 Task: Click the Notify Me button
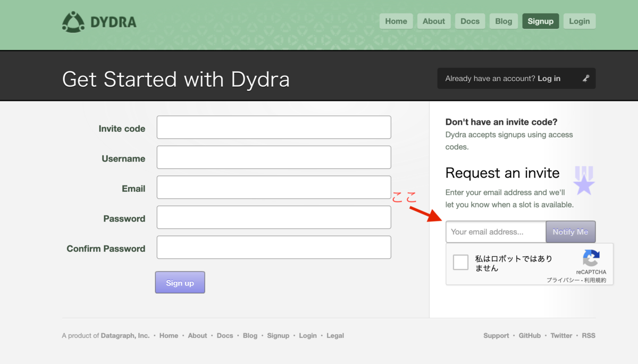(x=570, y=232)
